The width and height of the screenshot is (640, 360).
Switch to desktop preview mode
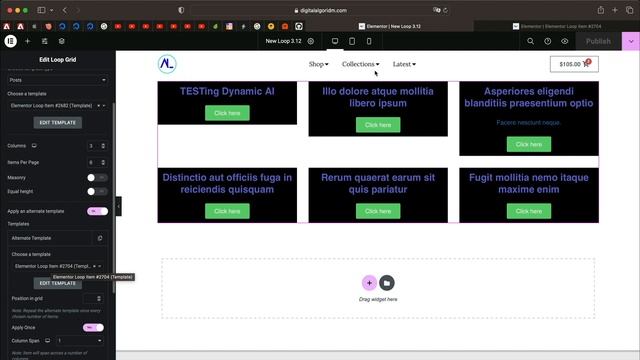(x=335, y=41)
